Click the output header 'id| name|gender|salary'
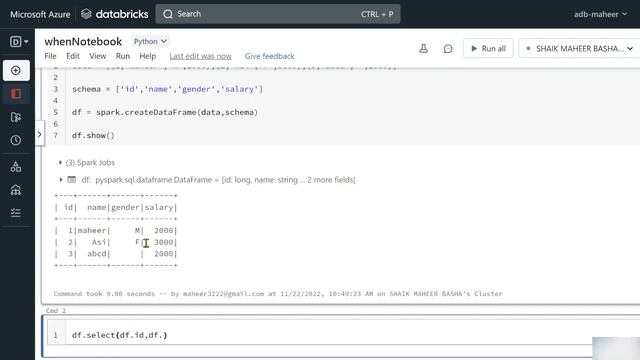Viewport: 640px width, 360px height. pos(116,207)
